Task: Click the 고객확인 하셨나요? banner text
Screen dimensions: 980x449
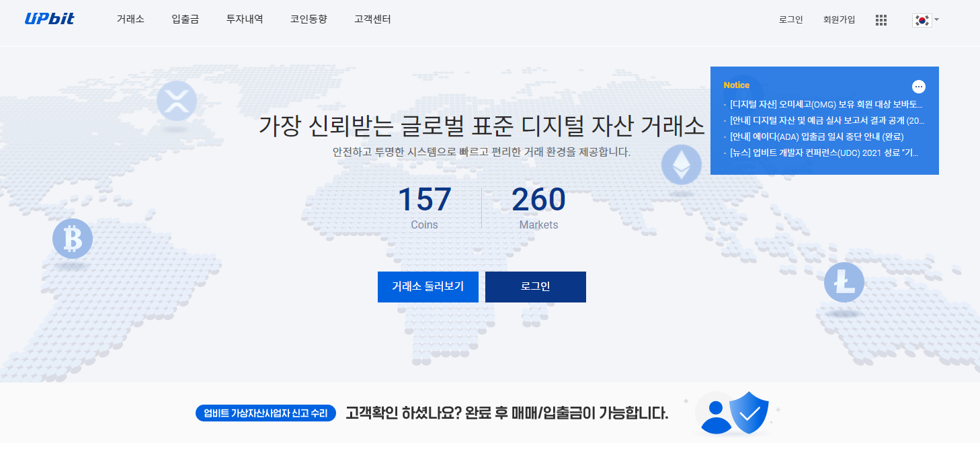Action: (x=507, y=413)
